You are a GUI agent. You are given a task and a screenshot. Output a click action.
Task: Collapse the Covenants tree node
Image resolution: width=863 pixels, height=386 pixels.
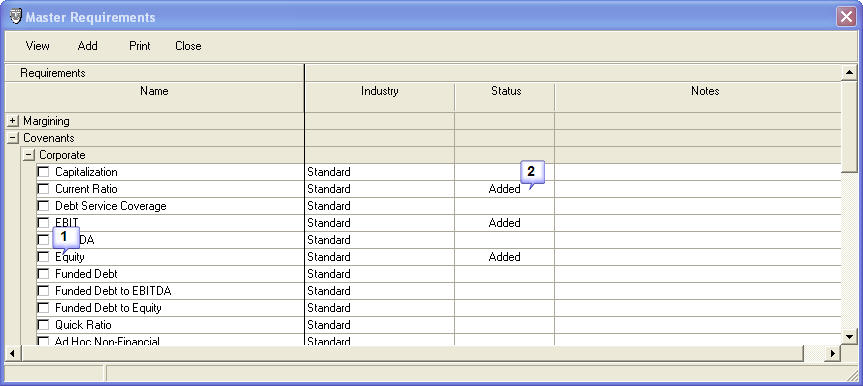14,138
